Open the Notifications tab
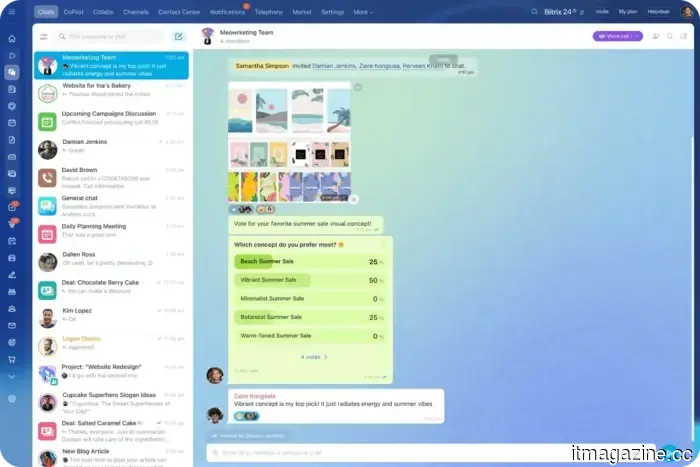 227,12
